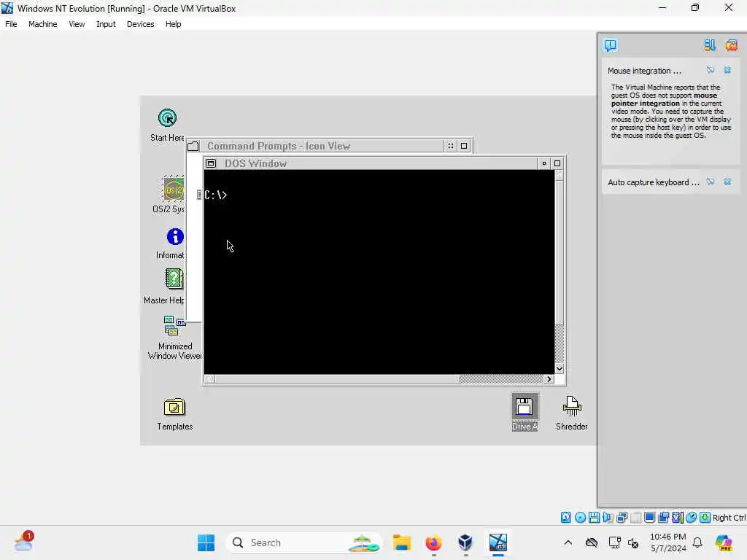Image resolution: width=747 pixels, height=560 pixels.
Task: Toggle notification ordering icon in panel
Action: coord(710,45)
